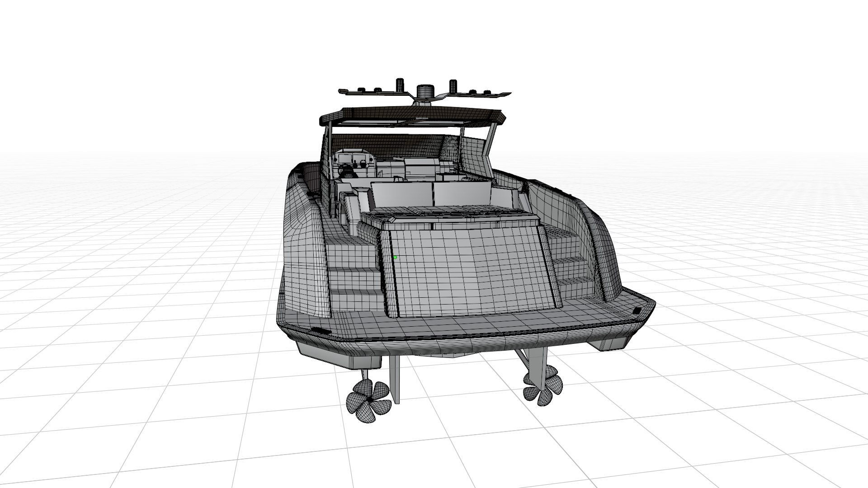The image size is (868, 488).
Task: Click the tall left antenna on the mast
Action: [x=399, y=84]
